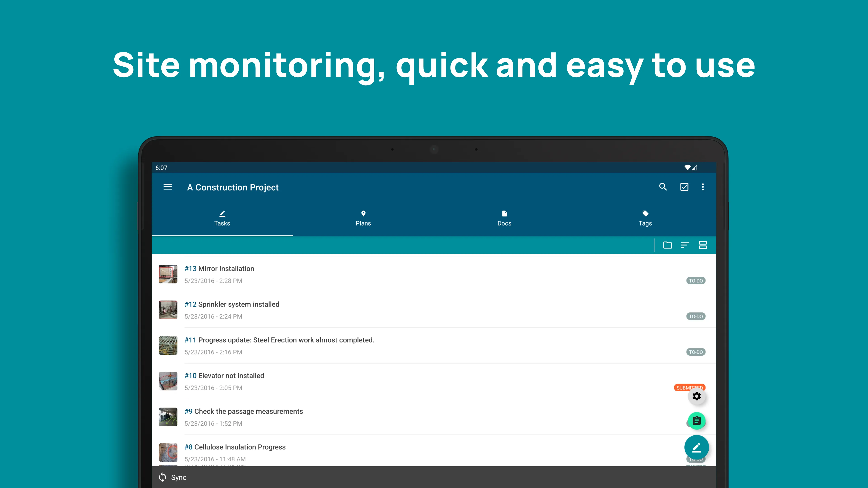Open the search icon

pyautogui.click(x=663, y=187)
